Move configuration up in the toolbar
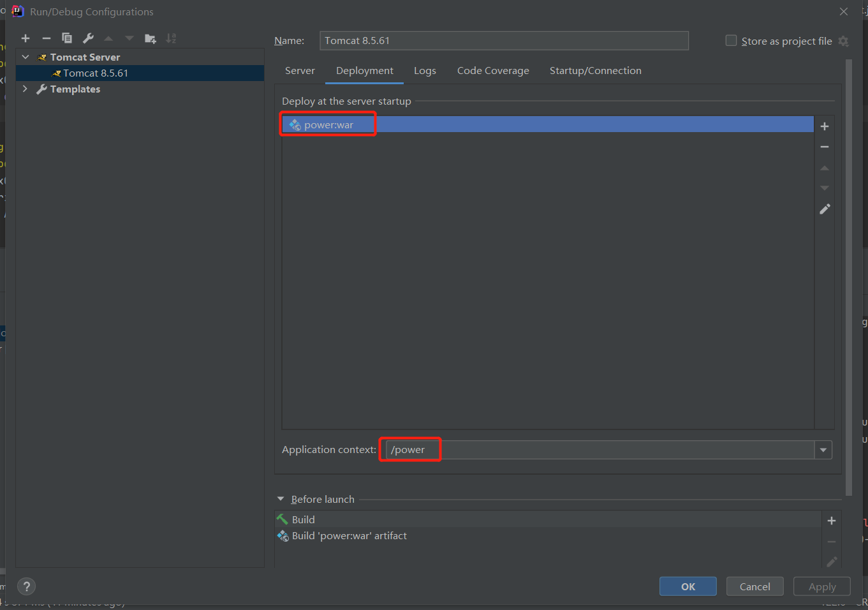The height and width of the screenshot is (610, 868). click(x=108, y=38)
